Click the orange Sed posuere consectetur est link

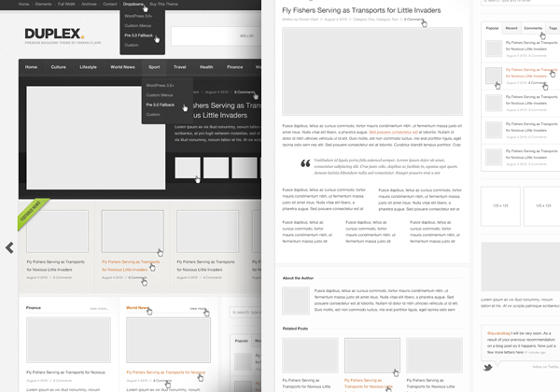[393, 133]
